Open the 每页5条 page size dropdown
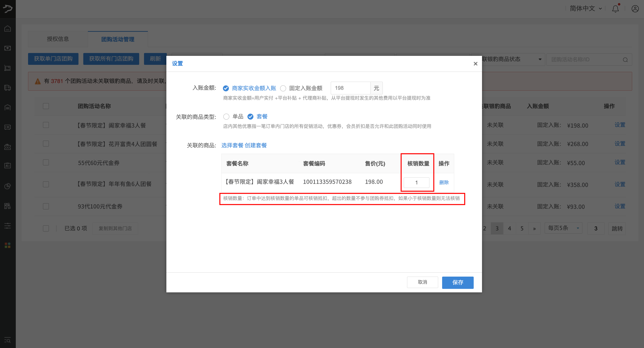The image size is (644, 348). pyautogui.click(x=563, y=228)
